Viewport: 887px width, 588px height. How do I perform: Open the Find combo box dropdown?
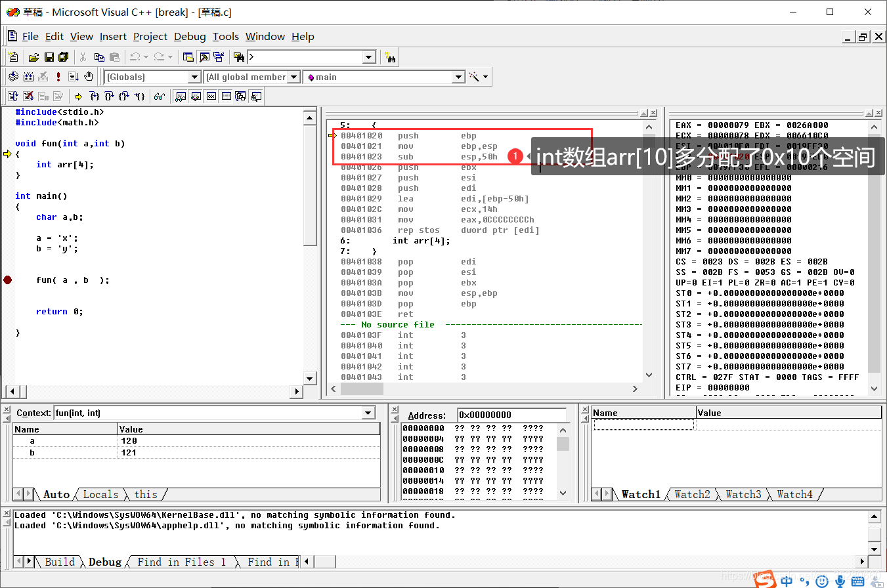[x=369, y=58]
